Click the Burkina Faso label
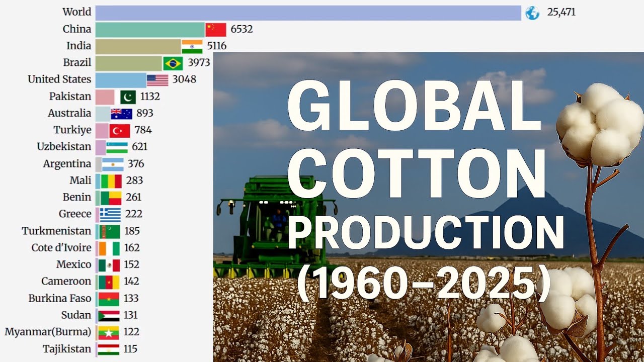644x362 pixels. 60,298
